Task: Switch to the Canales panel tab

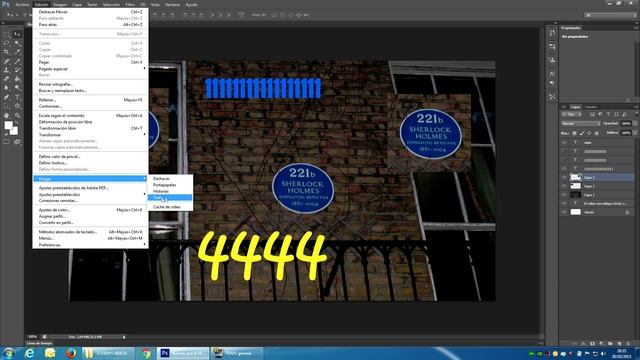Action: click(590, 107)
